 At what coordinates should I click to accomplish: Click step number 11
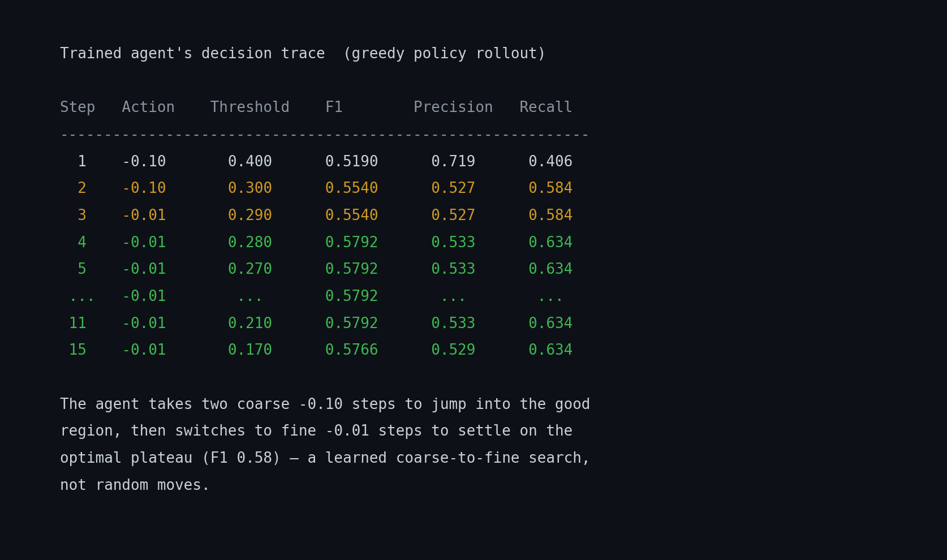tap(78, 324)
